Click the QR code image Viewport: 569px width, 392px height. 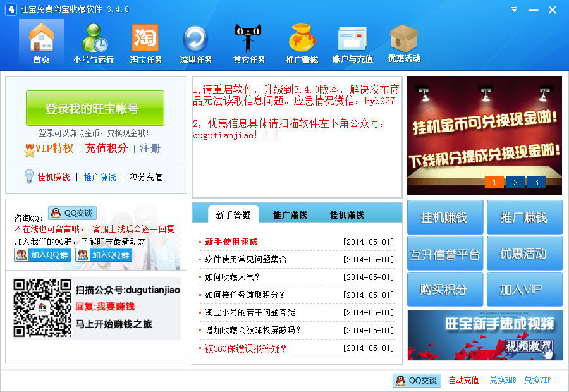click(42, 308)
